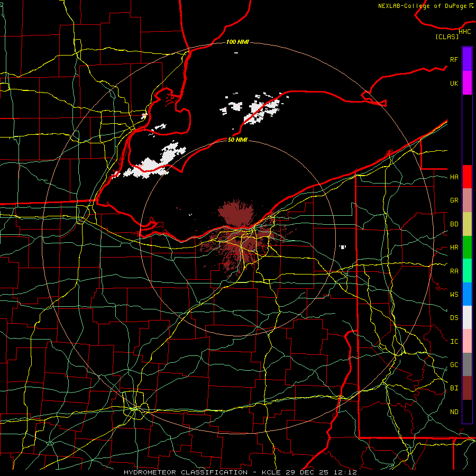Click the 'GR' legend label
This screenshot has height=476, width=476.
tap(454, 200)
